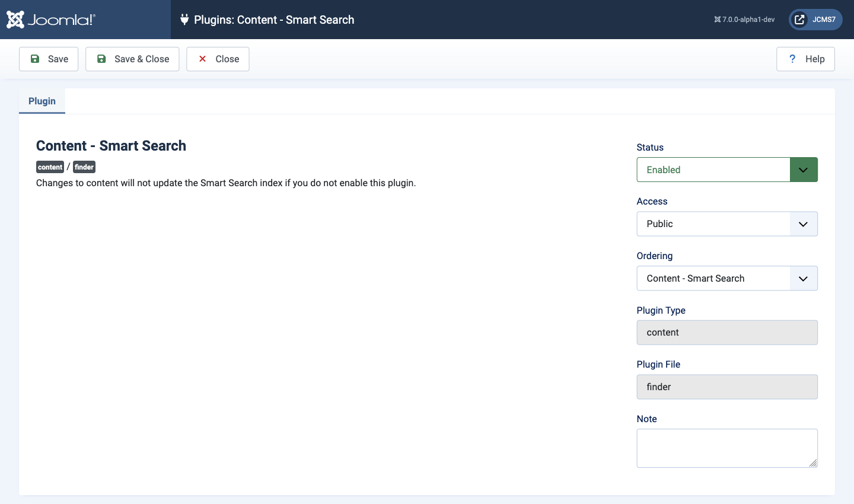
Task: Click the floppy disk icon on Save
Action: tap(35, 59)
